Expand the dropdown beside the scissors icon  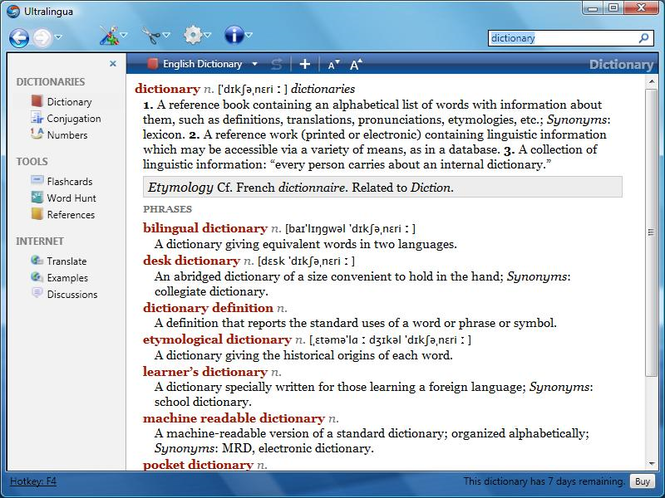click(166, 35)
